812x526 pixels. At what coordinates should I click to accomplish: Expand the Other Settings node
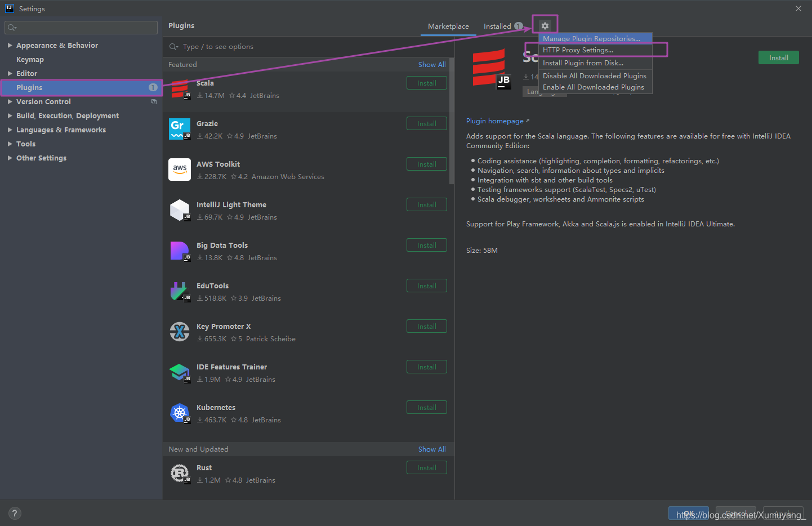click(10, 158)
